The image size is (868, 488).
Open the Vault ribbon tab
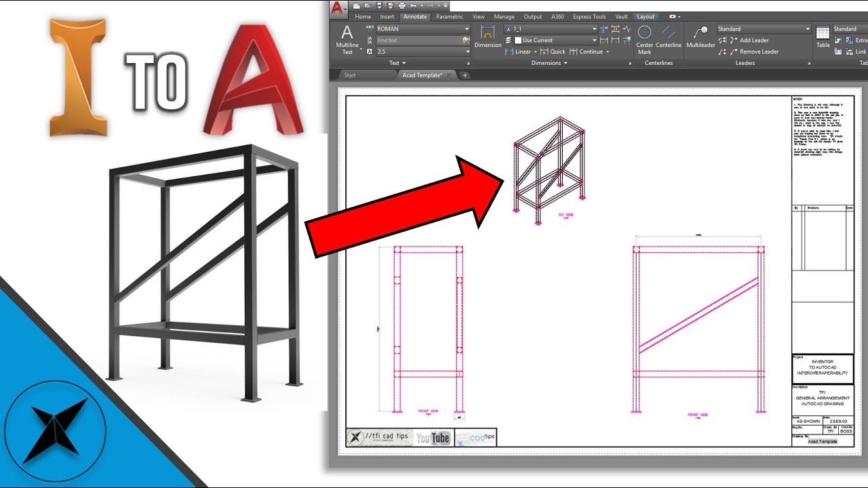(x=622, y=16)
